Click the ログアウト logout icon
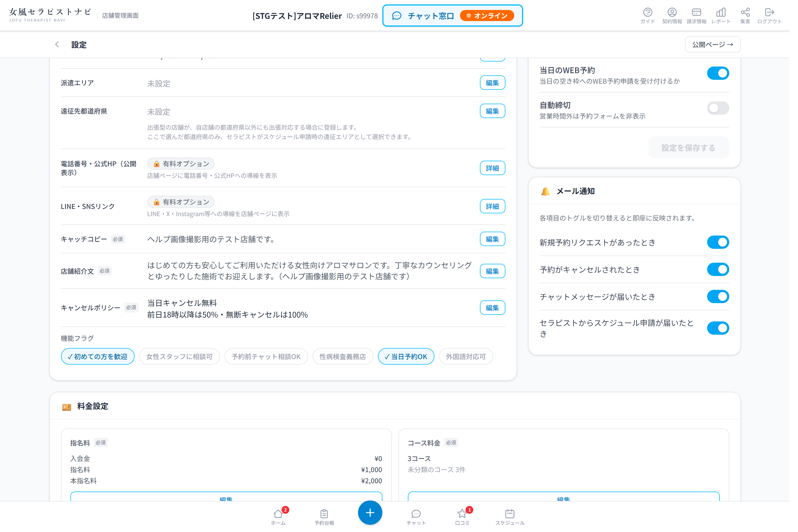 (x=777, y=16)
